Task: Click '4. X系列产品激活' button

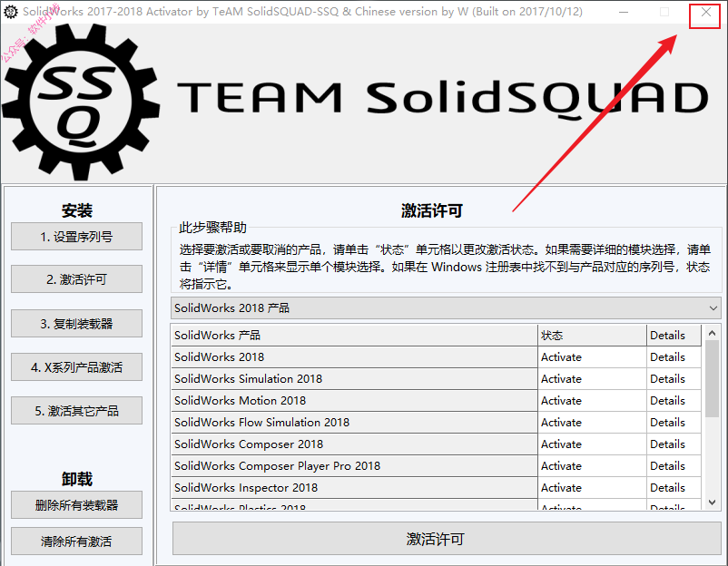Action: [x=76, y=367]
